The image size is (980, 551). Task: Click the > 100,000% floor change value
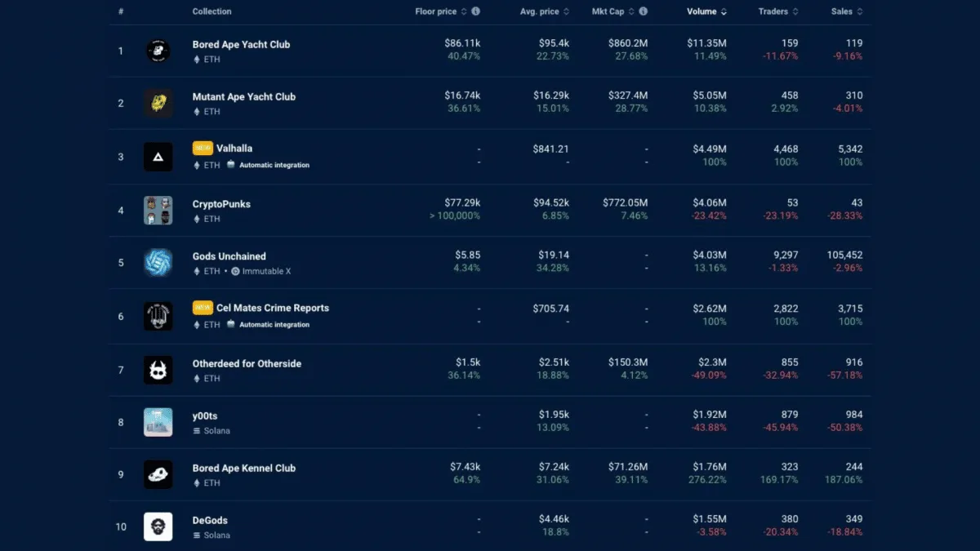pos(455,216)
